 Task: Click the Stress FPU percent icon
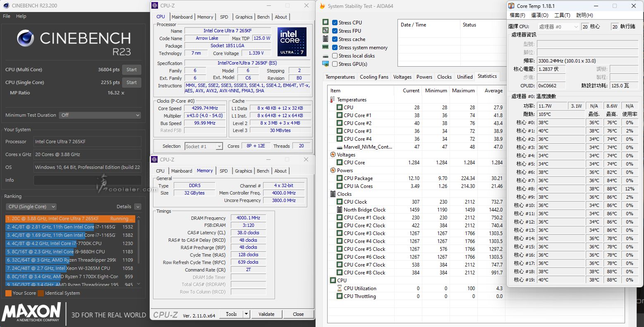click(x=326, y=31)
